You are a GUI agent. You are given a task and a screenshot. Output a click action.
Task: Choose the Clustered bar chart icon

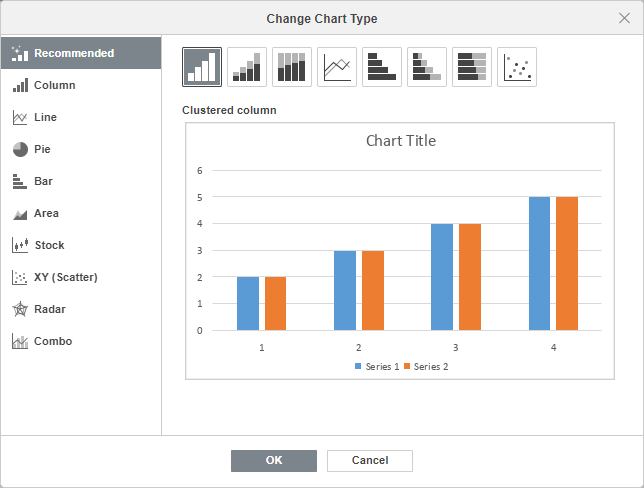click(382, 67)
